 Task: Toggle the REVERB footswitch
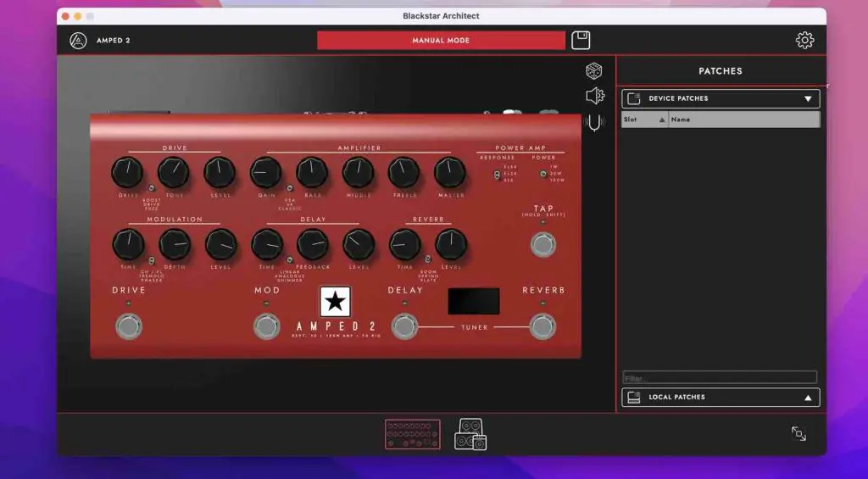tap(542, 326)
